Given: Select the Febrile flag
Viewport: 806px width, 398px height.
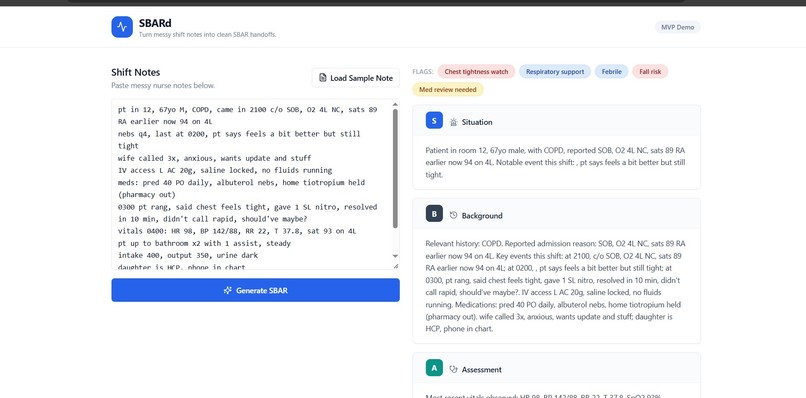Looking at the screenshot, I should point(612,71).
